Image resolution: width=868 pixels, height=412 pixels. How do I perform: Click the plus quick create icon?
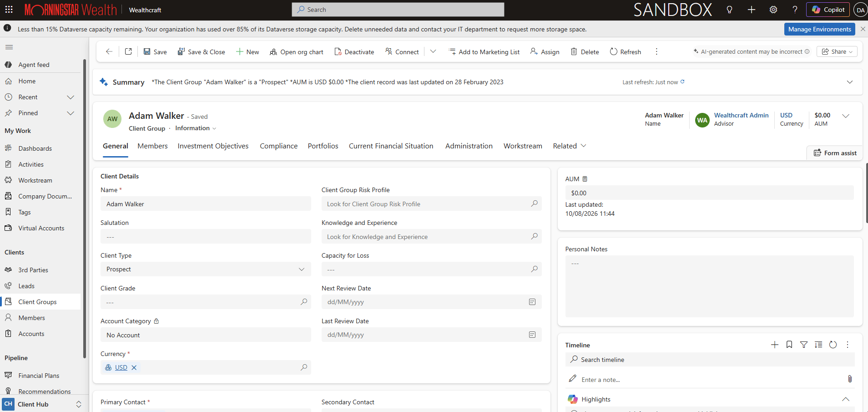(x=752, y=10)
